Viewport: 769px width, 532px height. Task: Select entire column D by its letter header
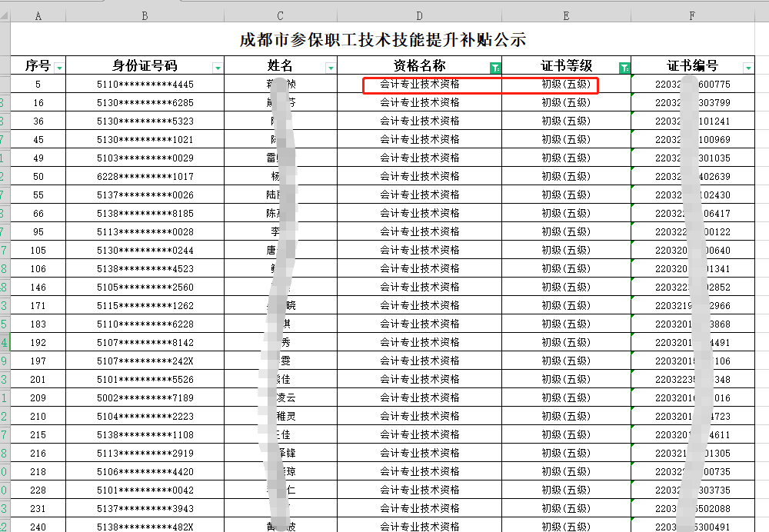click(x=418, y=14)
